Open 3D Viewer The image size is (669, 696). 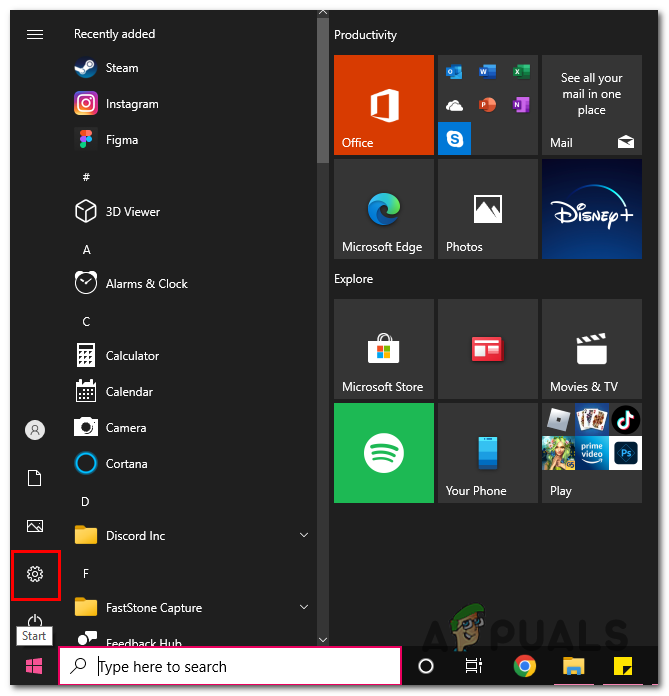117,211
